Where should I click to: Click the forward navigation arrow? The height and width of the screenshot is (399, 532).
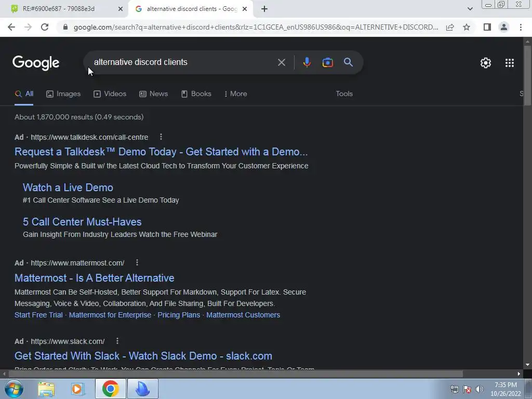coord(28,27)
